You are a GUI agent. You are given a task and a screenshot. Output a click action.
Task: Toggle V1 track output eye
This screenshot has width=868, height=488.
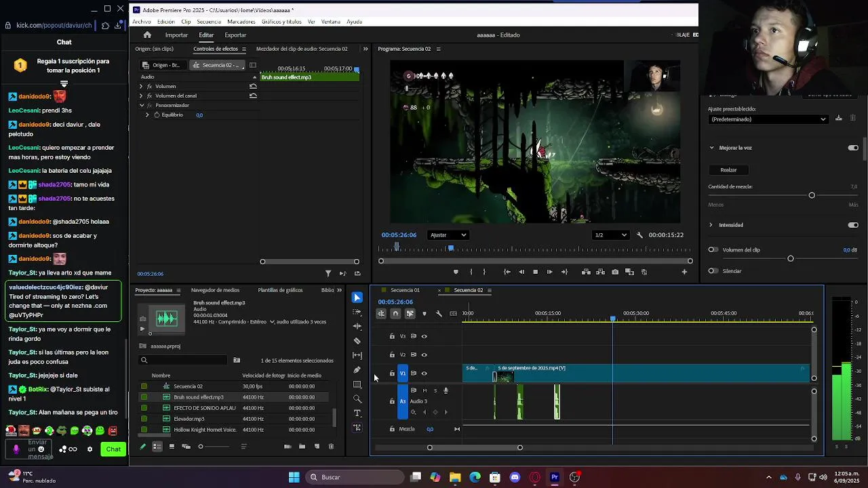point(425,373)
